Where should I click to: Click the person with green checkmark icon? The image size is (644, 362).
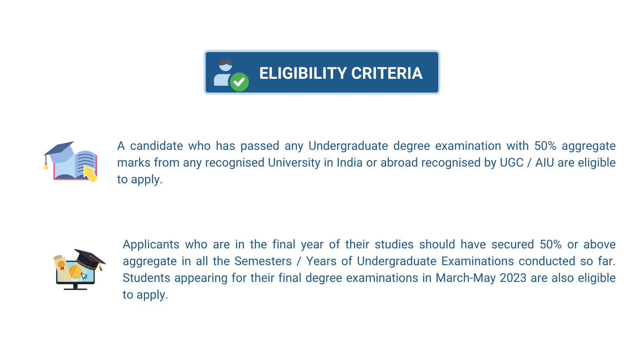point(231,75)
